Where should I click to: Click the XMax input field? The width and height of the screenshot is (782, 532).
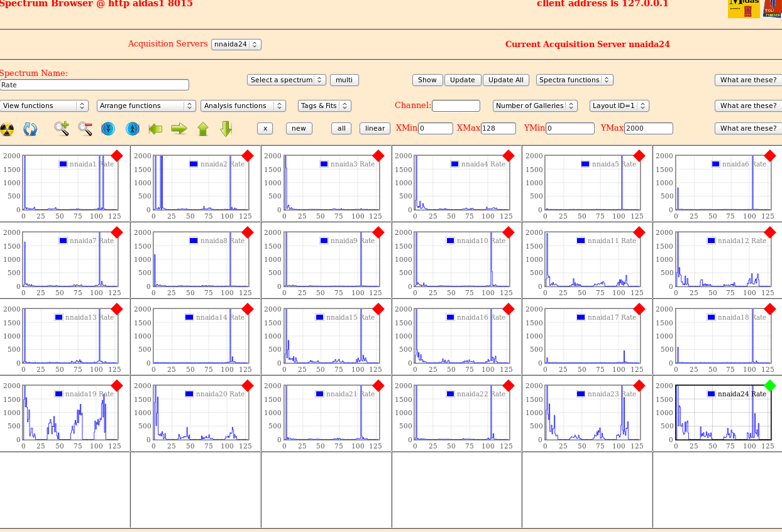point(498,129)
